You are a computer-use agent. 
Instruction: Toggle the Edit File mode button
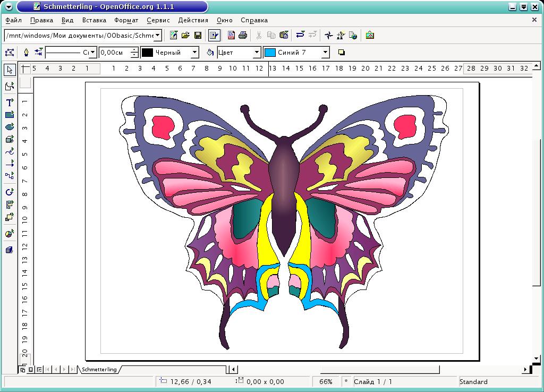[214, 36]
